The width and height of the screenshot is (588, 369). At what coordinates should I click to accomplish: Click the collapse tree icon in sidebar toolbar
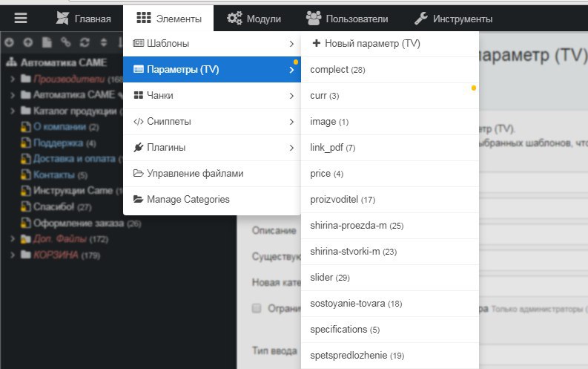point(28,42)
